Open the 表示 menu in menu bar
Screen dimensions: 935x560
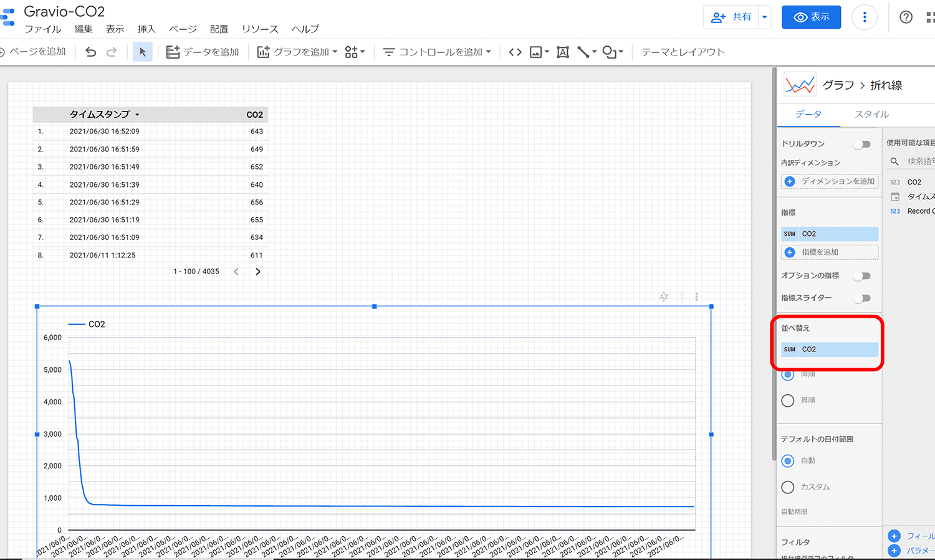(x=115, y=29)
